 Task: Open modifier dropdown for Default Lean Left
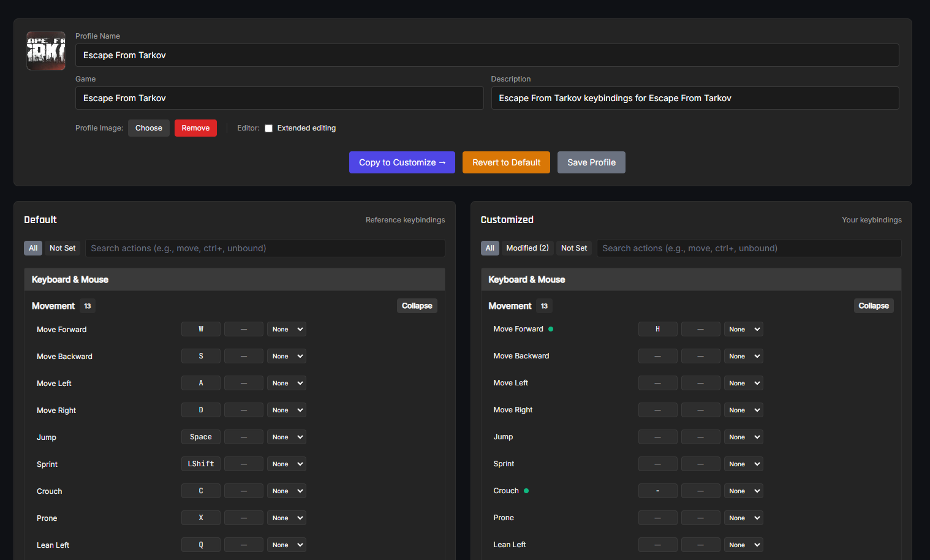[287, 545]
